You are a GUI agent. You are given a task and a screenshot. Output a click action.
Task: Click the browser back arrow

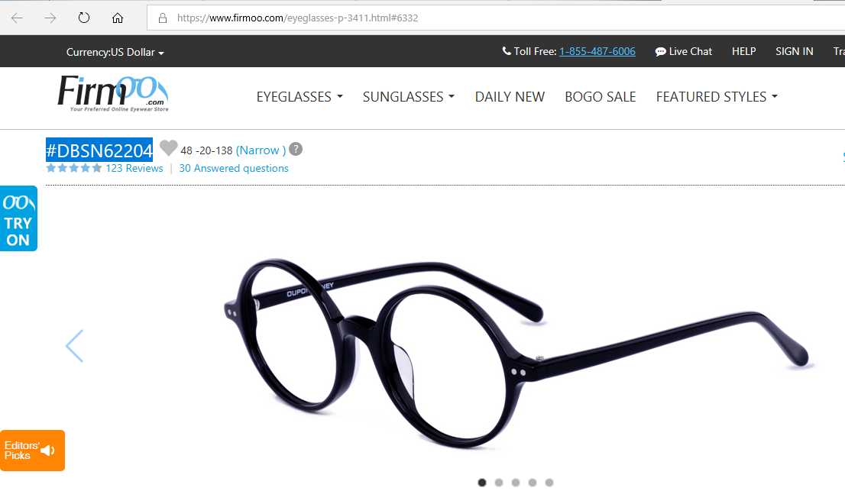click(x=17, y=18)
